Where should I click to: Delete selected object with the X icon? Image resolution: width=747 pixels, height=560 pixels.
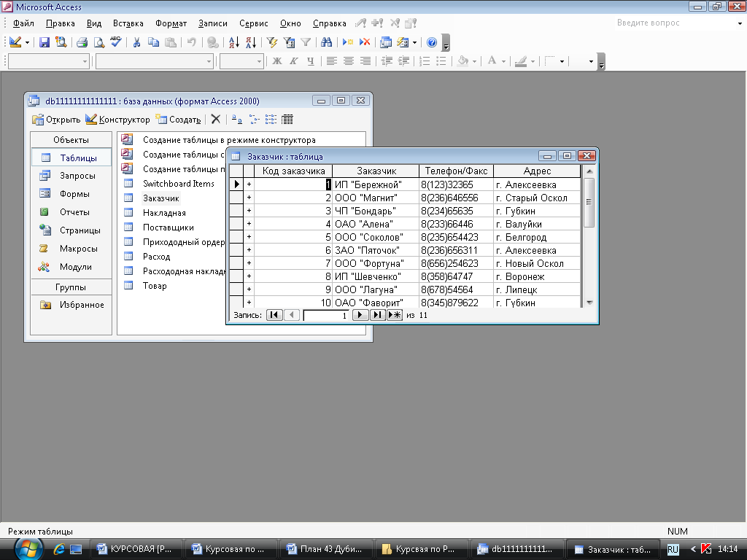pyautogui.click(x=215, y=120)
